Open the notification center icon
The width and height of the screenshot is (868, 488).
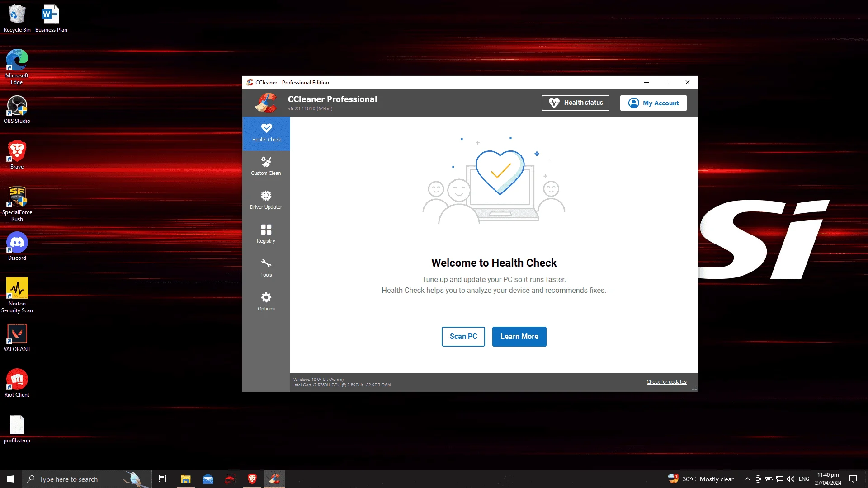point(853,479)
